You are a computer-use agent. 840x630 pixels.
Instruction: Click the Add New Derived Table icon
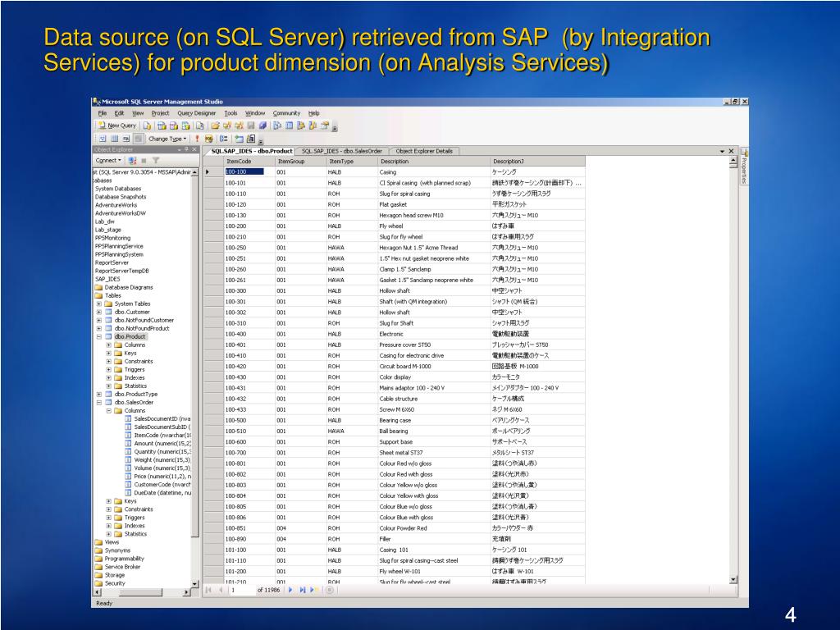coord(251,139)
